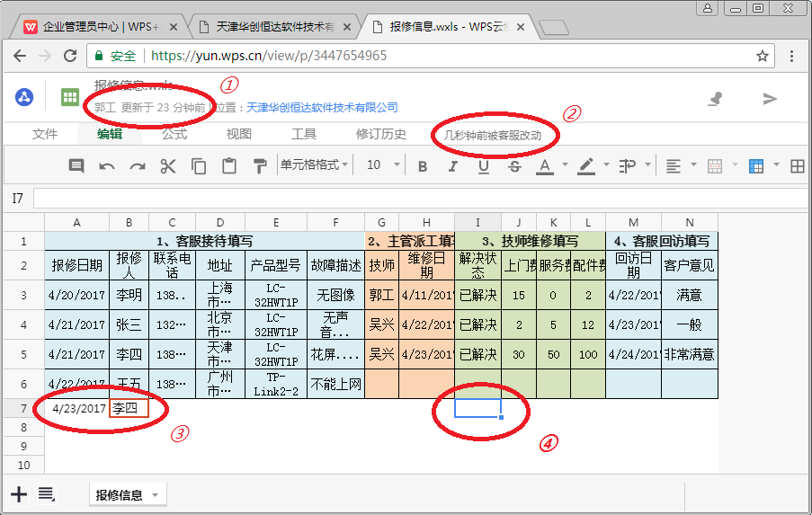Open font color dropdown arrow
Viewport: 812px width, 515px height.
(x=565, y=164)
